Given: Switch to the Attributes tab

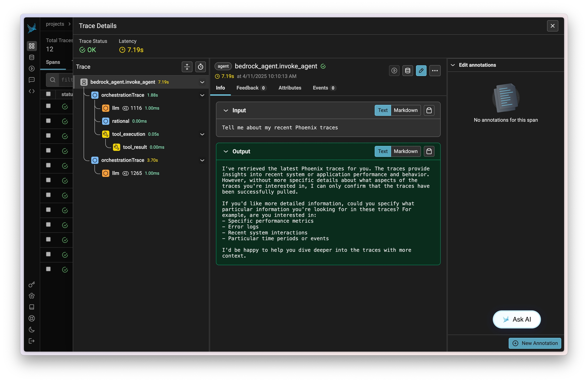Looking at the screenshot, I should [x=290, y=88].
